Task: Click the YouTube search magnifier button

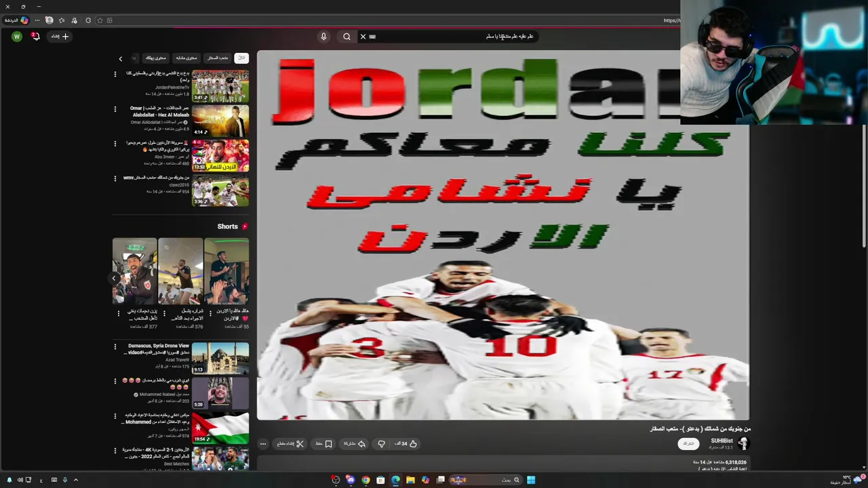Action: click(347, 37)
